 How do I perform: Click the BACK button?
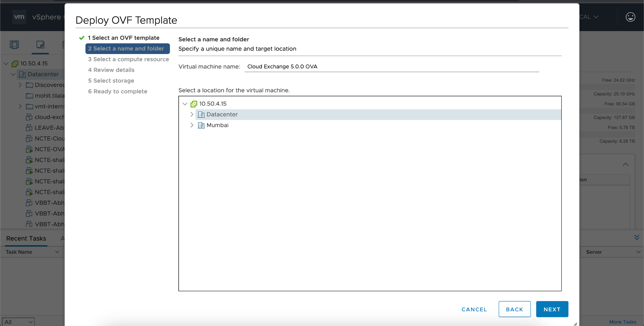point(514,309)
